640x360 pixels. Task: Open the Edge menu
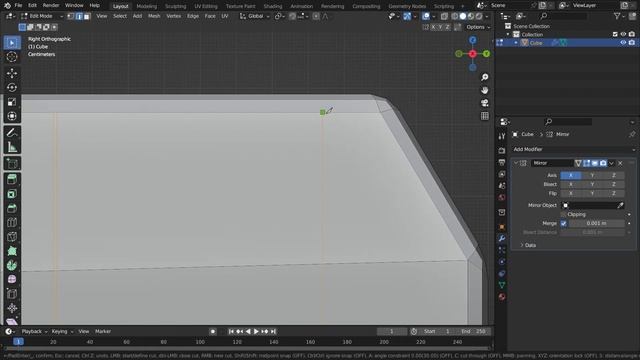pyautogui.click(x=193, y=16)
